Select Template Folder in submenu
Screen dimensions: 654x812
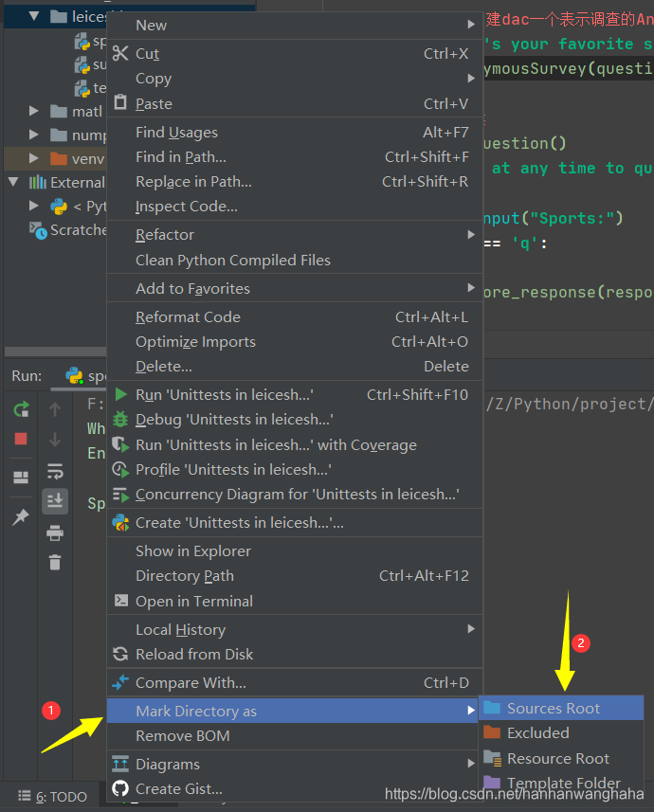tap(561, 783)
